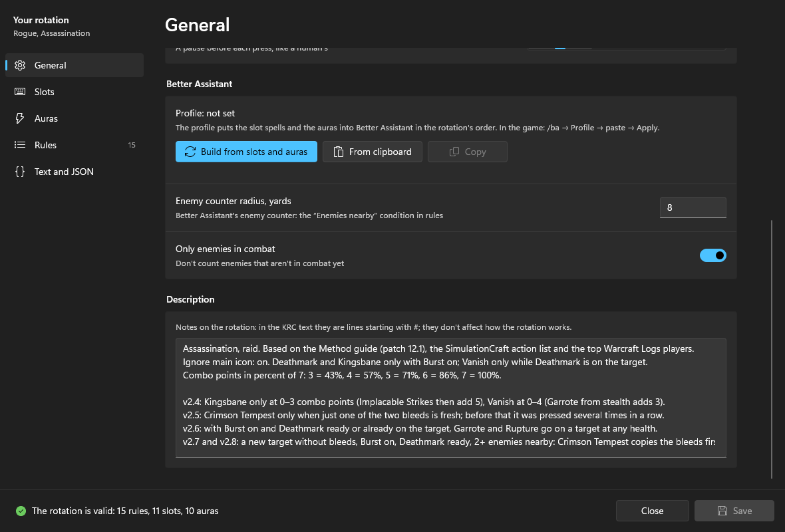Open the General section in the sidebar
Screen dimensions: 785x532
click(74, 65)
